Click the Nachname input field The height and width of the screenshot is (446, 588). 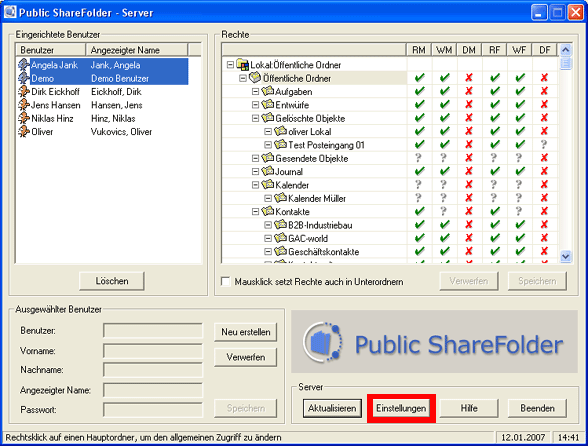(x=153, y=370)
